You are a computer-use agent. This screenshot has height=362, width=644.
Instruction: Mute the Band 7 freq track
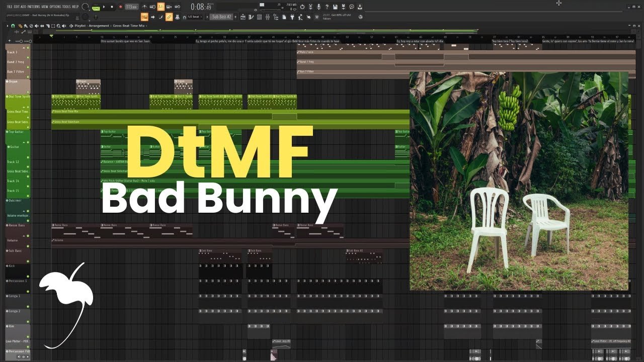tap(28, 67)
